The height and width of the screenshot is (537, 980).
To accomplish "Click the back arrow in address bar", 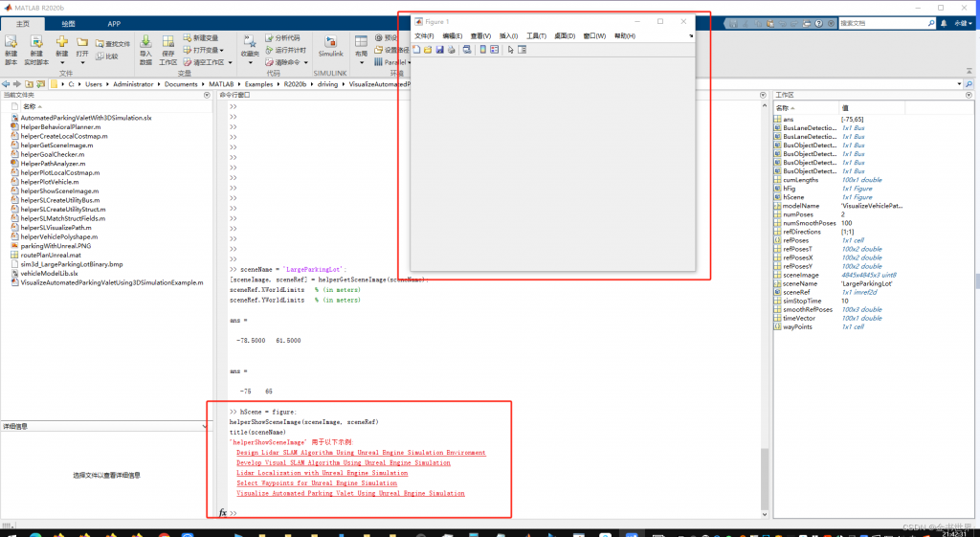I will 6,84.
